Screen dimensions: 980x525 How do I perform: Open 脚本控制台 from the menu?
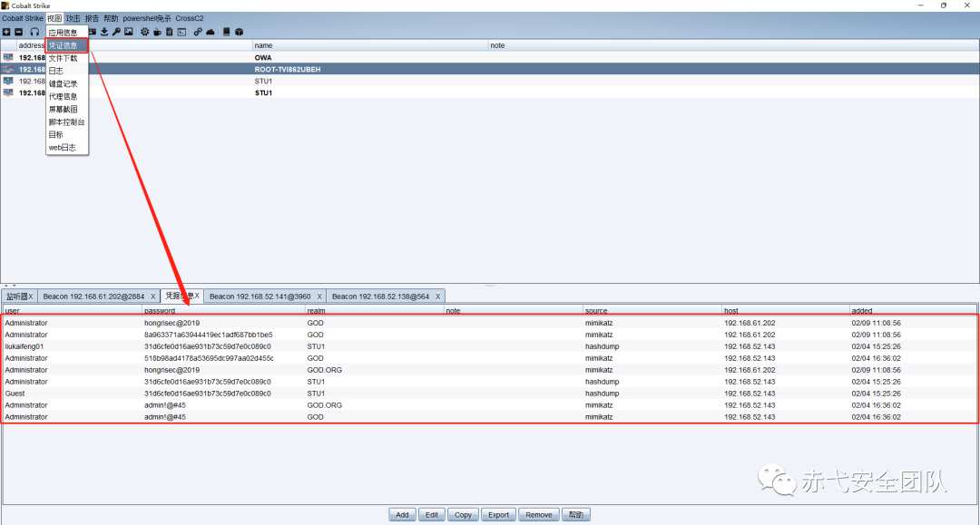(66, 122)
